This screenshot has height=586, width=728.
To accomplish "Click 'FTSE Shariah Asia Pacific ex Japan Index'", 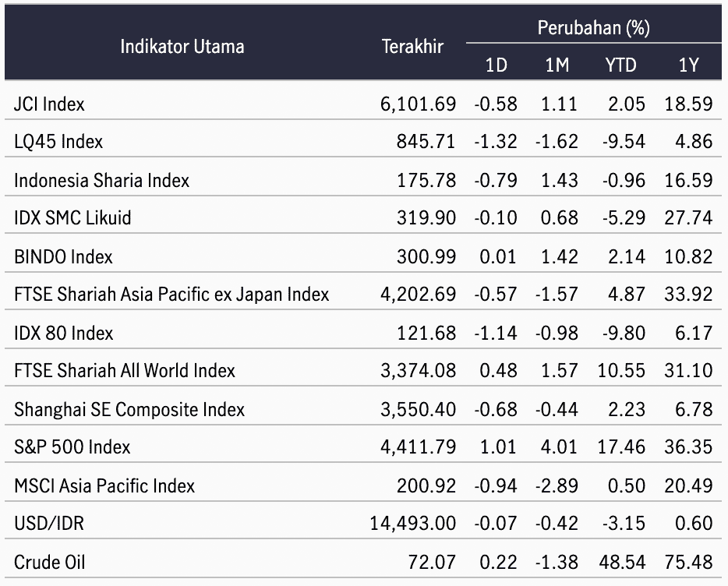I will coord(171,295).
